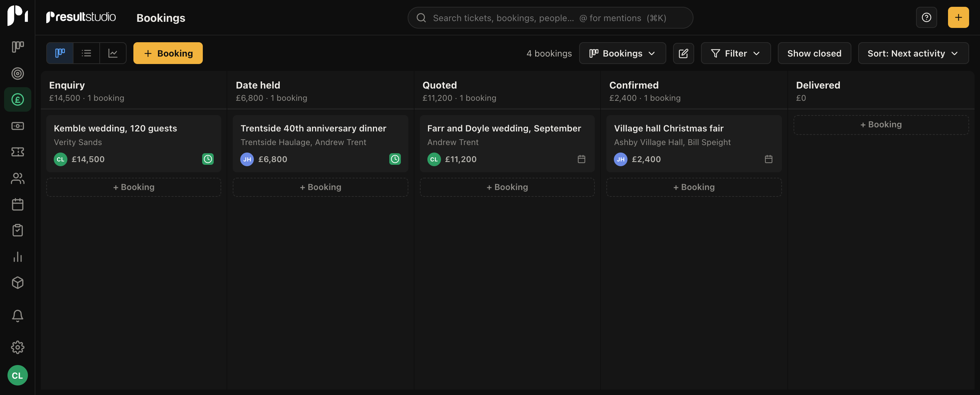Click the search tickets, bookings, people field

[x=550, y=17]
